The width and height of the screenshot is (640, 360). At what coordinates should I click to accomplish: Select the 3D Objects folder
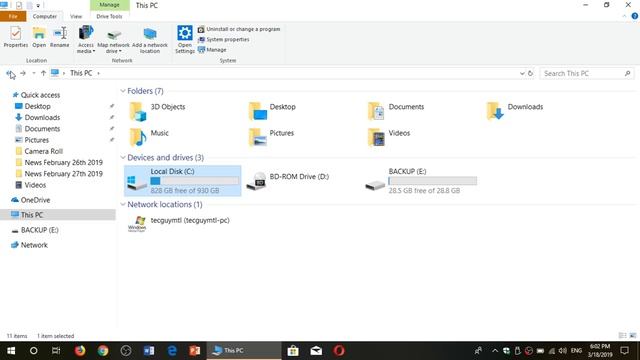pos(158,112)
